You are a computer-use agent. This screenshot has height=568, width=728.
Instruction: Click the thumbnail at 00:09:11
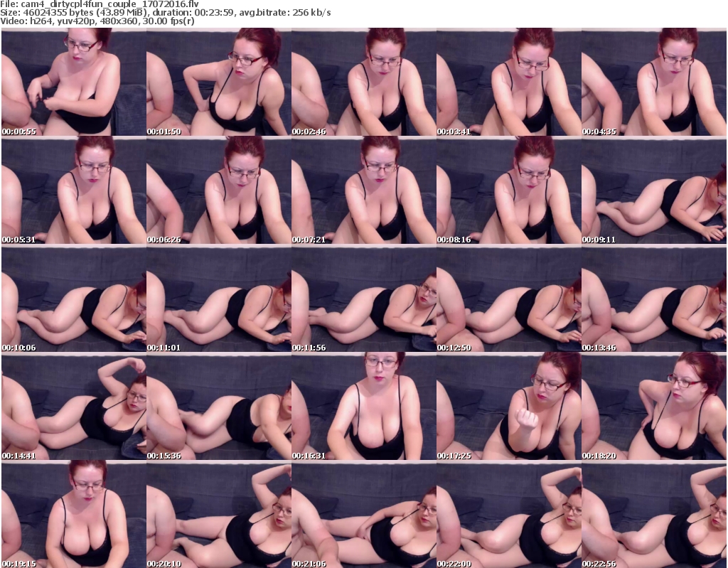pyautogui.click(x=654, y=190)
